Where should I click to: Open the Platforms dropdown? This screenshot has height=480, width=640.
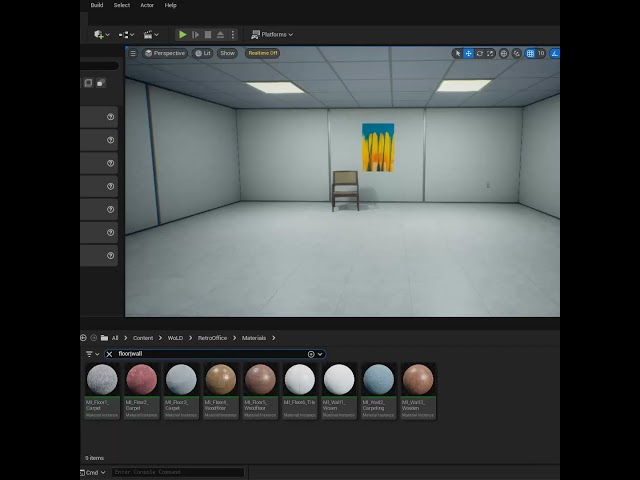[272, 35]
